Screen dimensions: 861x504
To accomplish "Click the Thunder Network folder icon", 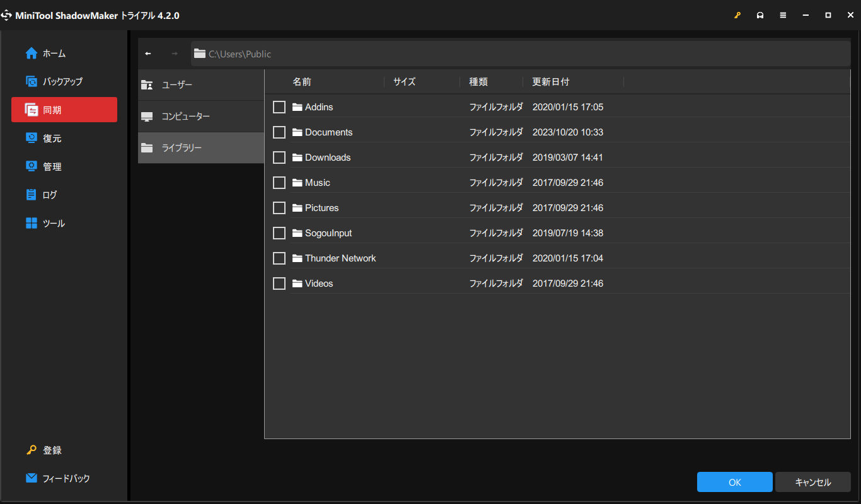I will 298,258.
